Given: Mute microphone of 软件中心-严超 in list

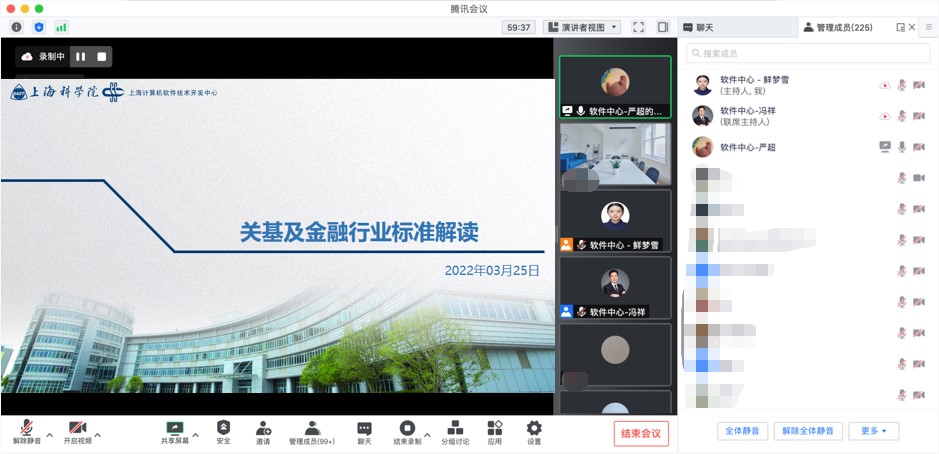Looking at the screenshot, I should (x=902, y=147).
